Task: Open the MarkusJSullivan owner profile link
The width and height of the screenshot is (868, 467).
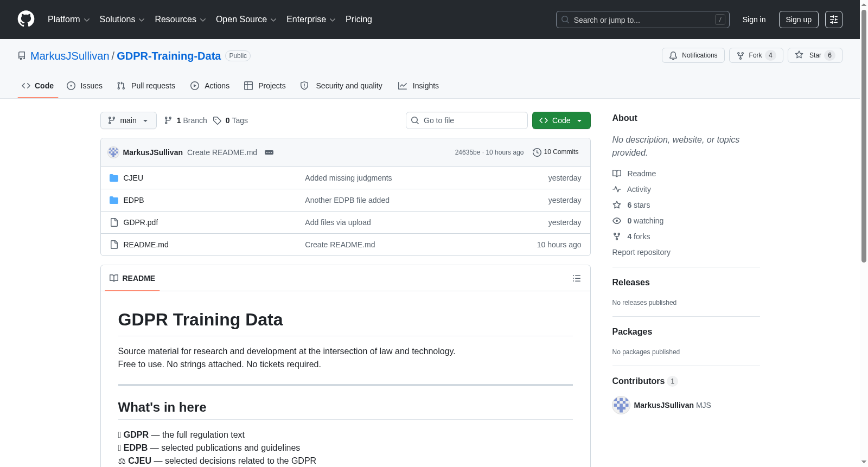Action: coord(70,56)
